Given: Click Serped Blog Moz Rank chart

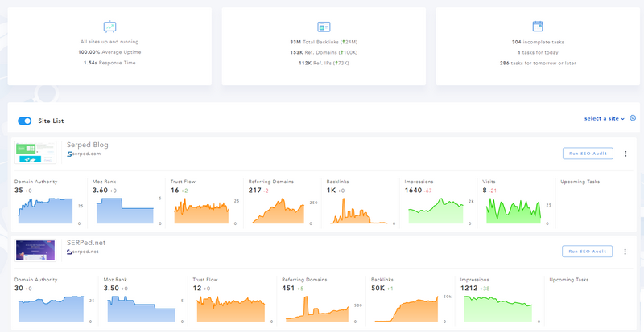Looking at the screenshot, I should (x=125, y=211).
